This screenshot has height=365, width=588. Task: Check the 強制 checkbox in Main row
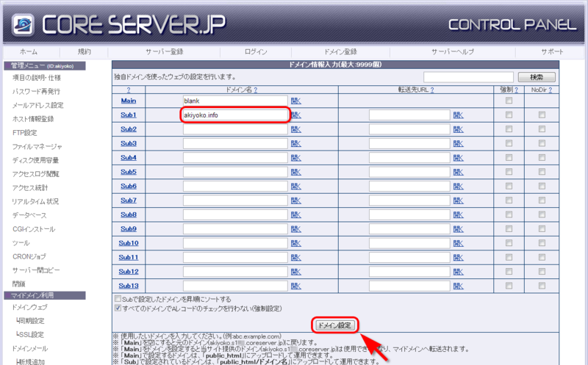coord(509,101)
